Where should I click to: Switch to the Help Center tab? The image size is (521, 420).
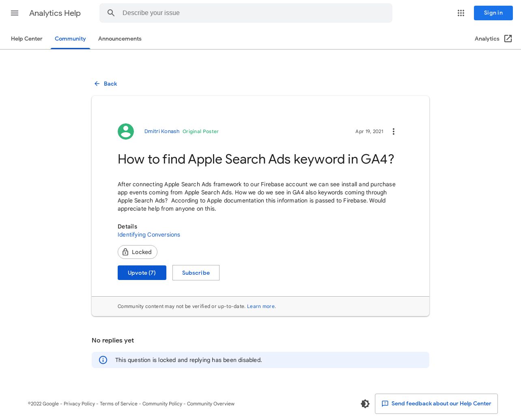pos(27,39)
